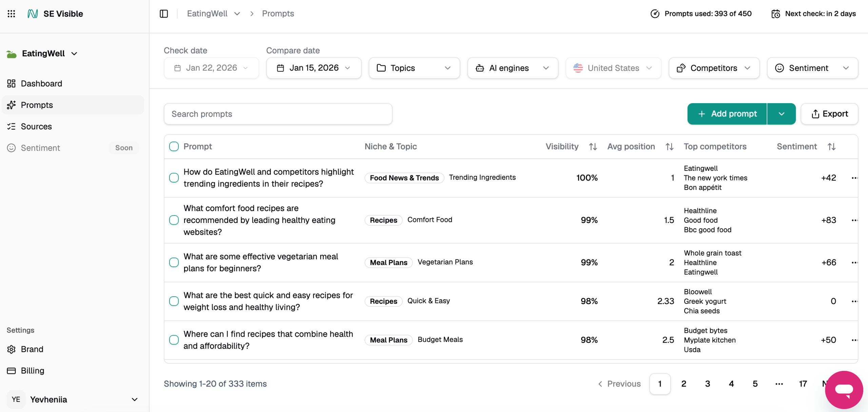
Task: Sort by Avg position arrows icon
Action: pyautogui.click(x=669, y=147)
